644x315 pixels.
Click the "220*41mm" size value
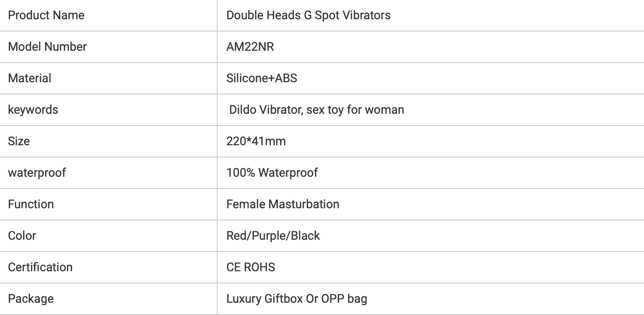pyautogui.click(x=256, y=141)
